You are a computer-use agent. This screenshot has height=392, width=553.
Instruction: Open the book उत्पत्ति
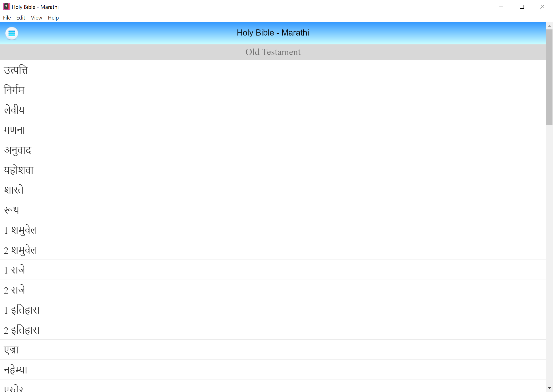(x=16, y=70)
